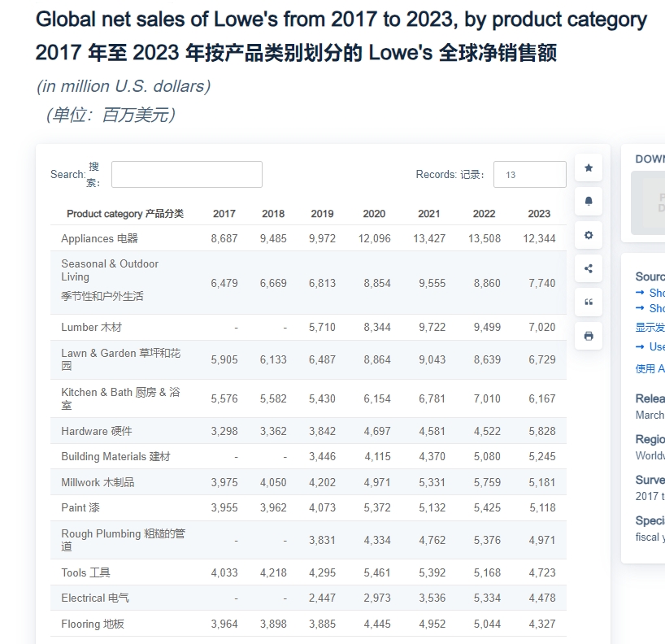This screenshot has height=644, width=665.
Task: Sort table by 2021 column header
Action: coord(428,214)
